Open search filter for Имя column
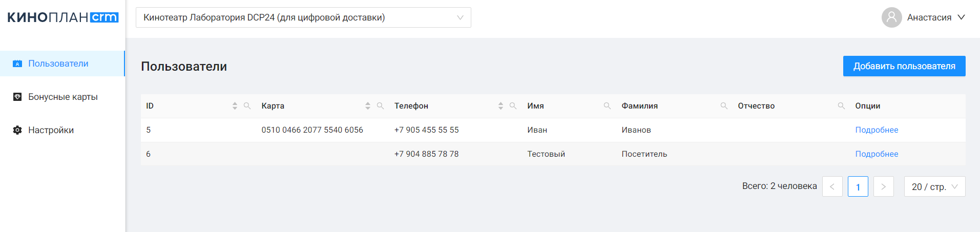This screenshot has height=232, width=980. click(607, 106)
